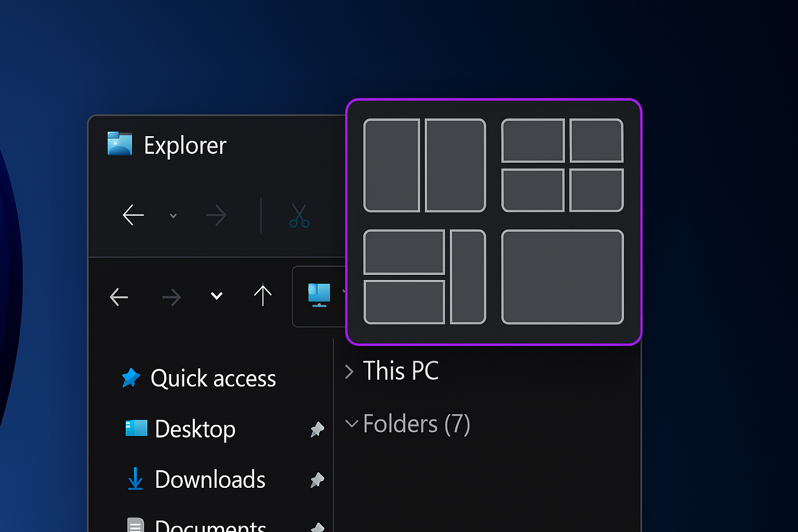This screenshot has height=532, width=798.
Task: Click the Quick access star icon
Action: [x=131, y=378]
